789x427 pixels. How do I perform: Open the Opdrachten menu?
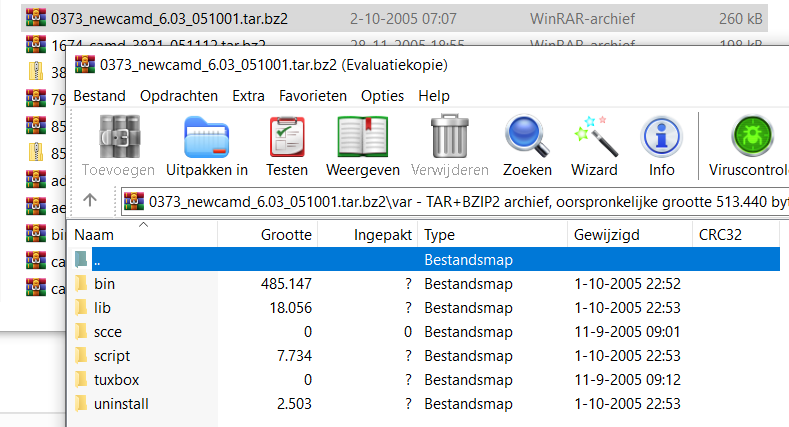pos(179,96)
